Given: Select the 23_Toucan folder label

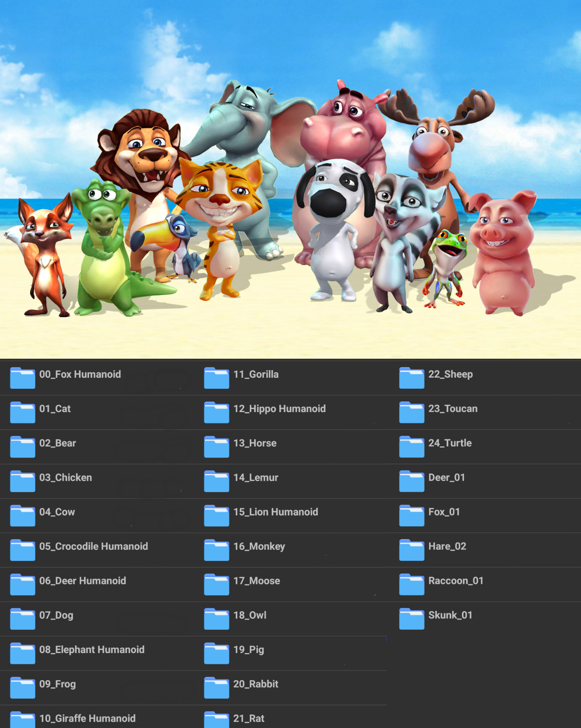Looking at the screenshot, I should click(453, 409).
